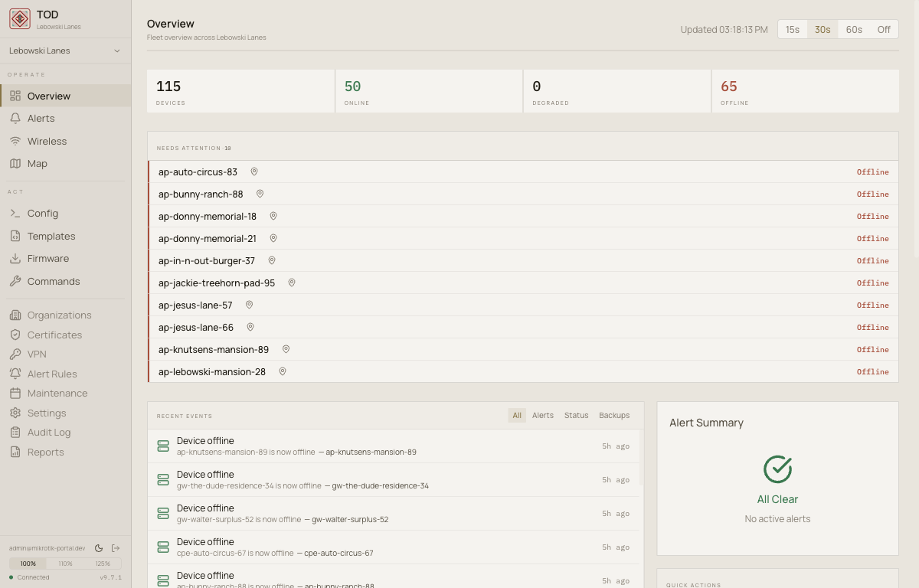Viewport: 919px width, 588px height.
Task: Set refresh interval to 15s
Action: coord(793,30)
